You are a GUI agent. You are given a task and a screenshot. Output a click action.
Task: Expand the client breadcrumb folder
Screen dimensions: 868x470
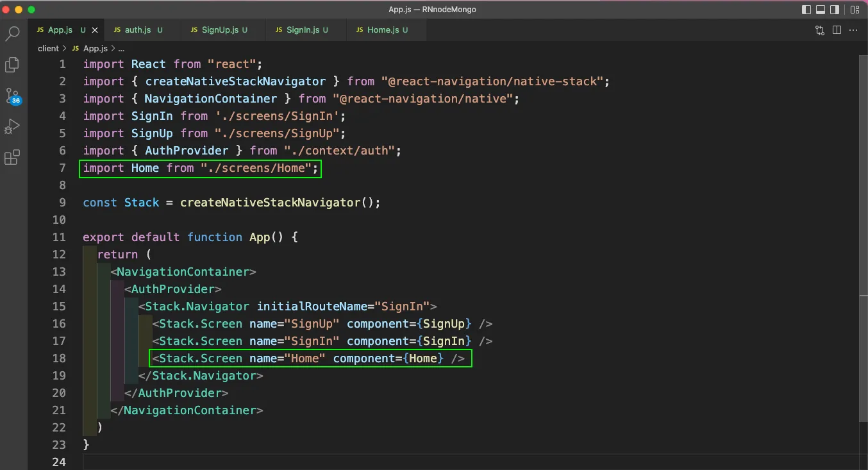click(x=48, y=48)
